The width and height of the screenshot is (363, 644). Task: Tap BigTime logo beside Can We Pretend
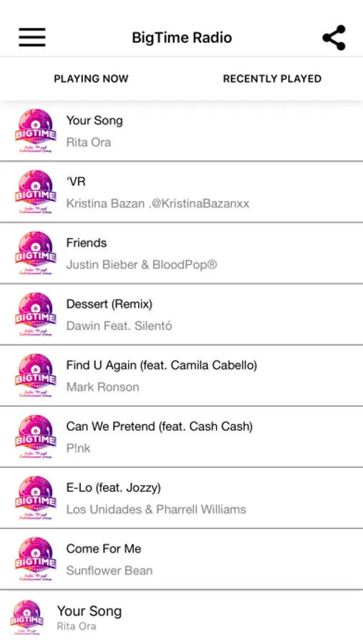tap(35, 437)
